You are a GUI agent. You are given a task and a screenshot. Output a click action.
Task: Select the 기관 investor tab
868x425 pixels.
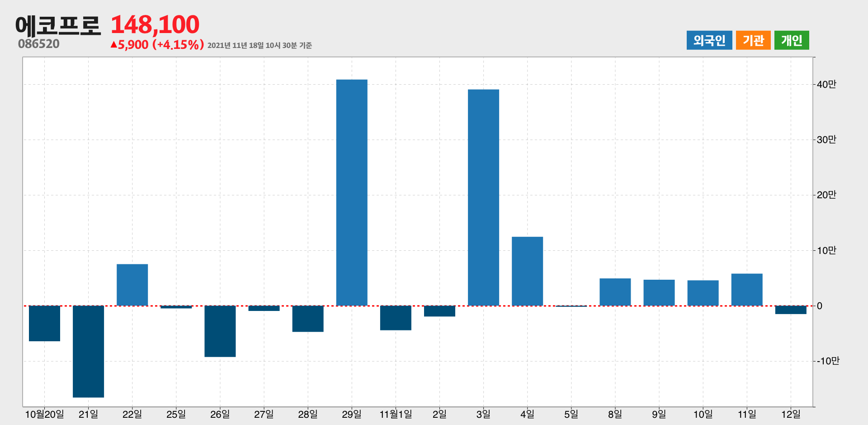(753, 40)
